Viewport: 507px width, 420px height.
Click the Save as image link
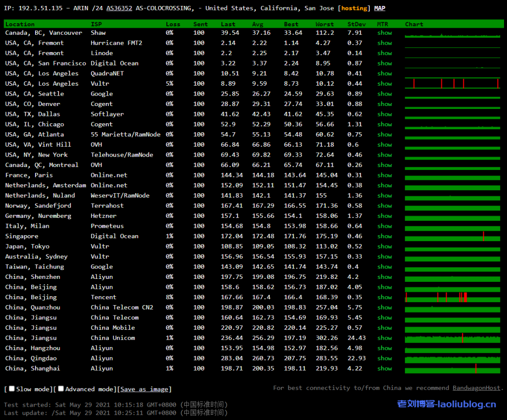145,389
